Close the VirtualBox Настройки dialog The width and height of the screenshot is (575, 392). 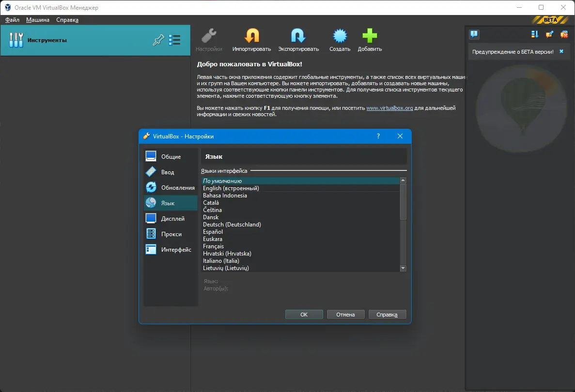coord(400,136)
